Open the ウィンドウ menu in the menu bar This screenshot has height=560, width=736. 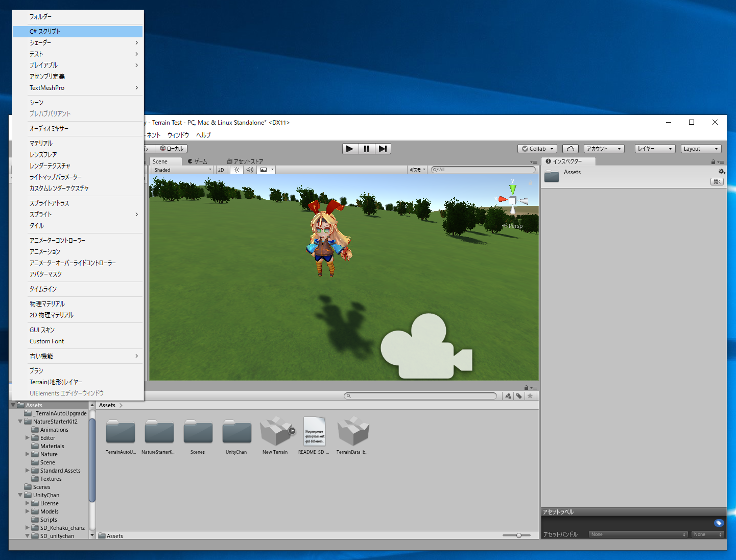tap(178, 135)
